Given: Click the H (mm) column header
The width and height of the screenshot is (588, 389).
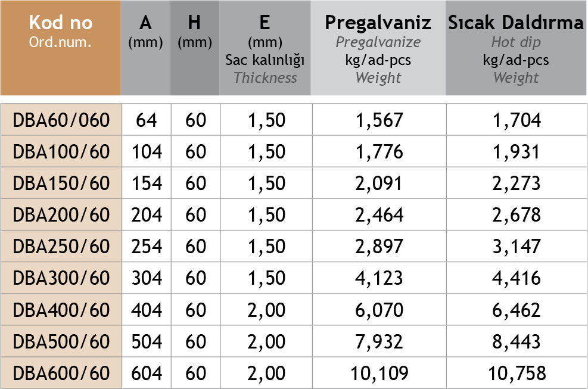Looking at the screenshot, I should (x=195, y=32).
